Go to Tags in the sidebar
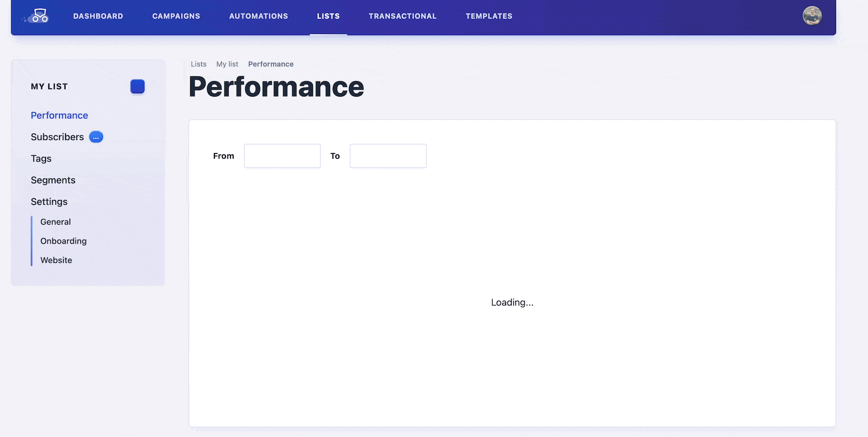Screen dimensions: 868x437 click(41, 159)
